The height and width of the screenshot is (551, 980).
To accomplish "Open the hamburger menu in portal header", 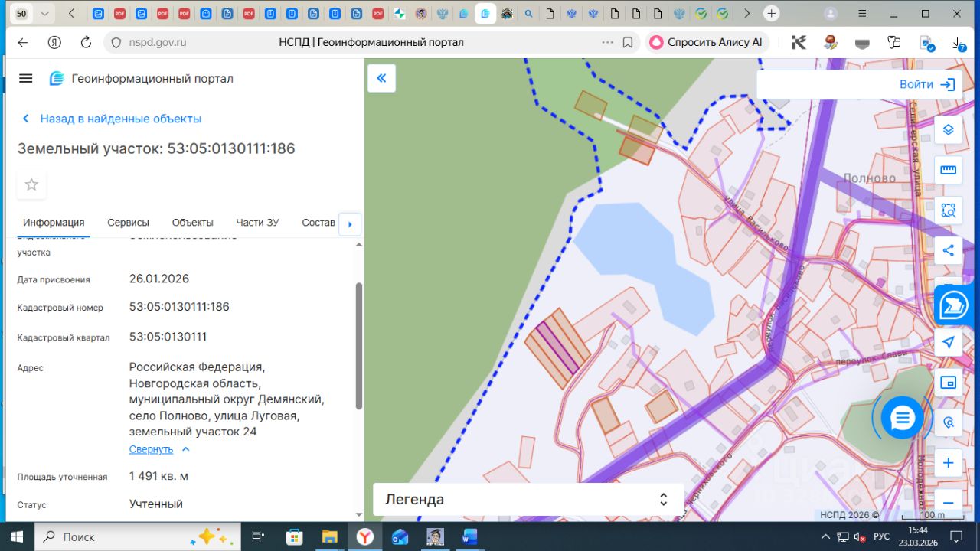I will tap(26, 79).
